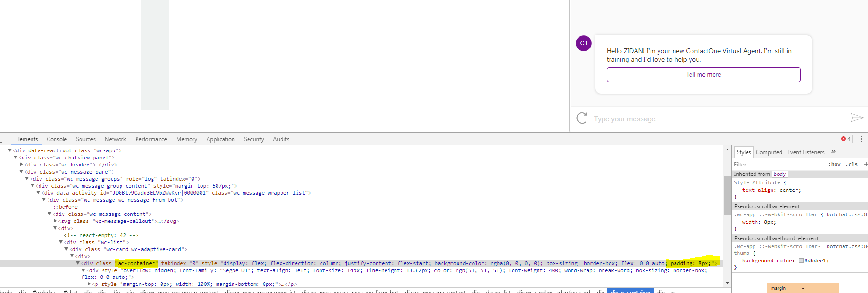
Task: Click the #chat breadcrumb item
Action: 71,291
